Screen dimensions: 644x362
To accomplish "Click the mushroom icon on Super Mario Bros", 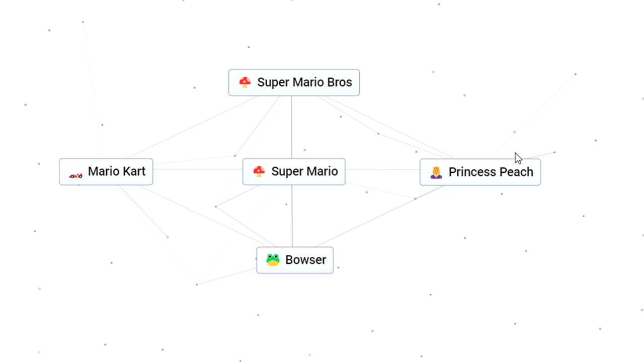I will [x=245, y=82].
